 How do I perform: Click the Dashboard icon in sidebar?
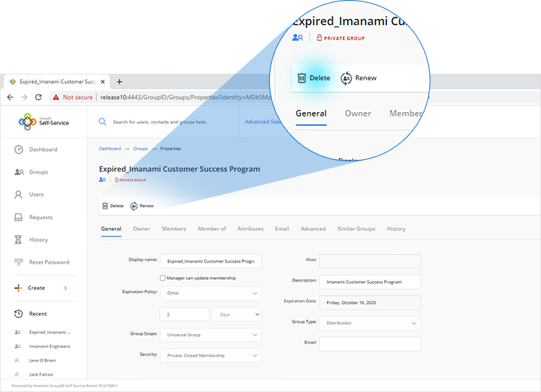pyautogui.click(x=19, y=150)
